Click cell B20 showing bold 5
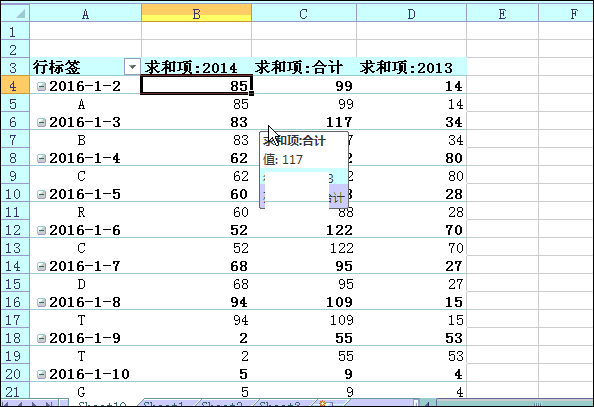Viewport: 594px width, 407px height. pos(196,373)
